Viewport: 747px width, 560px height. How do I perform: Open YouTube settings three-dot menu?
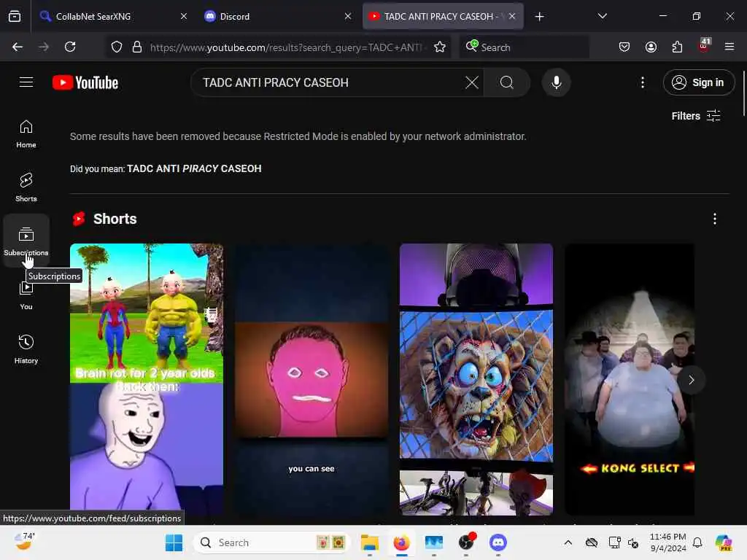(642, 82)
